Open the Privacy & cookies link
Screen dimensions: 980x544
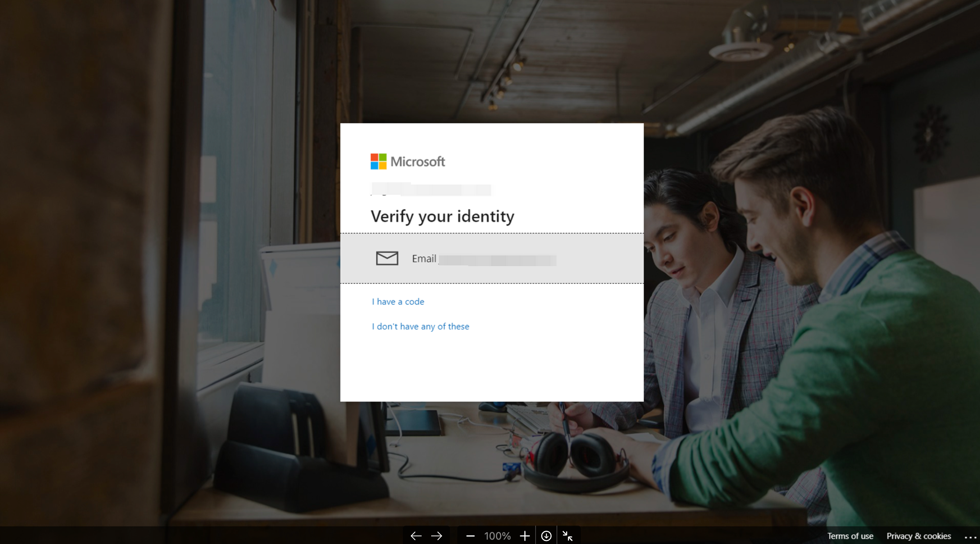(x=918, y=536)
